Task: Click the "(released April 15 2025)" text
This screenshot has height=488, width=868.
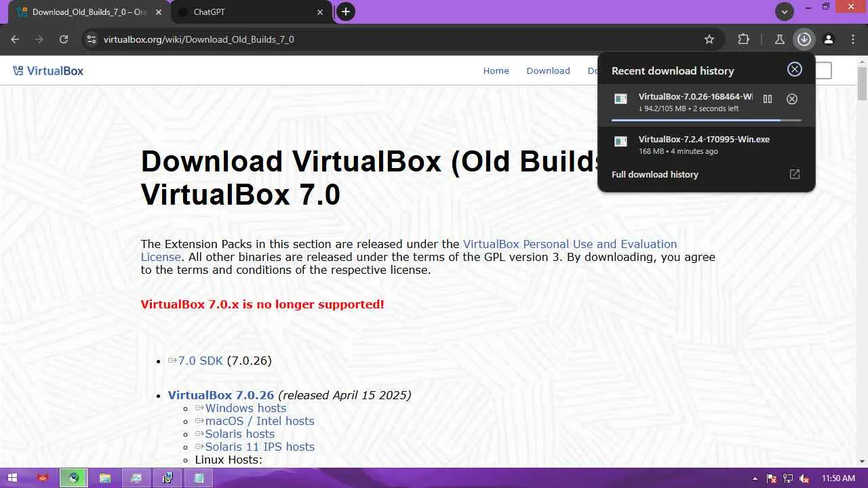Action: point(344,395)
